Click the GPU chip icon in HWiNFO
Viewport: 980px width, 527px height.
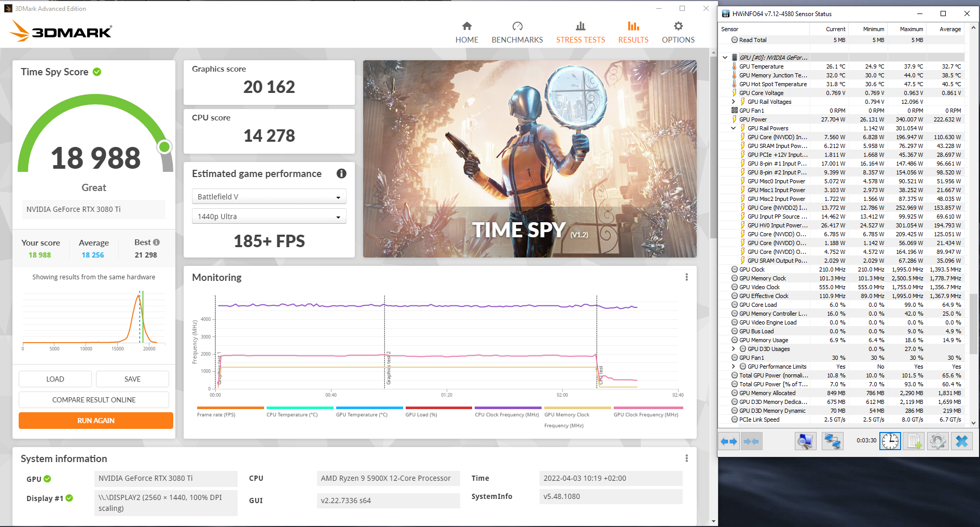pos(735,58)
